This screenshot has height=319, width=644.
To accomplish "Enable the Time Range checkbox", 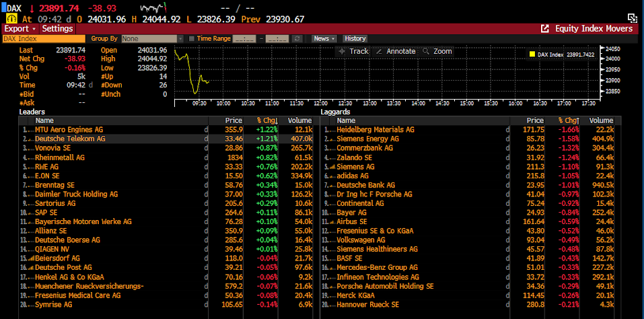I will pyautogui.click(x=191, y=38).
